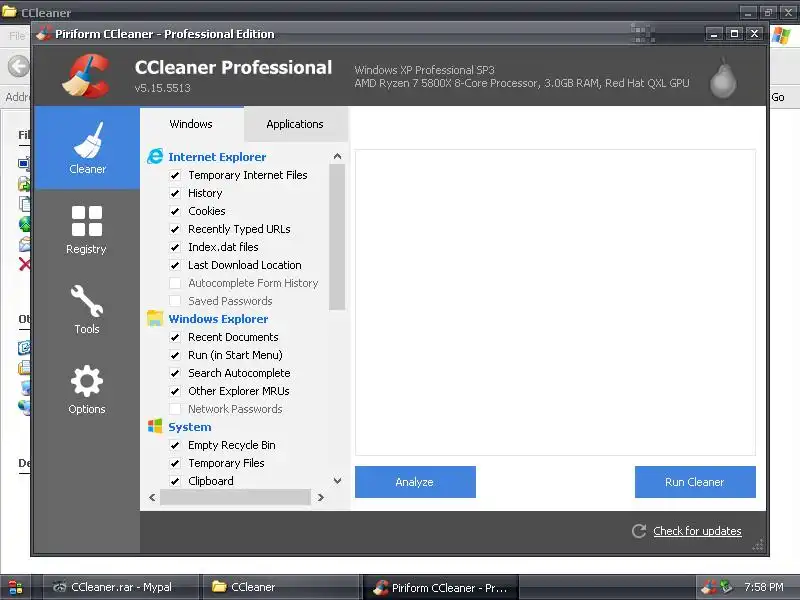
Task: Toggle Search Autocomplete checkbox
Action: pos(175,373)
